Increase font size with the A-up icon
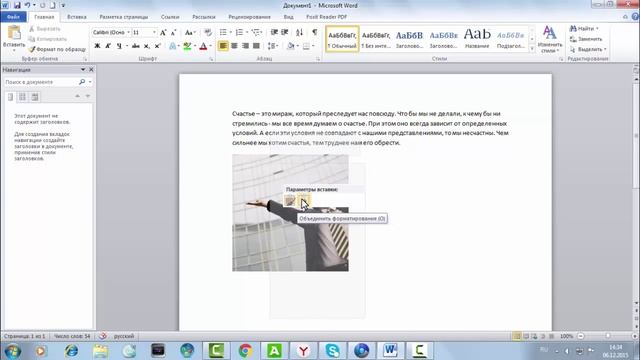 coord(163,32)
